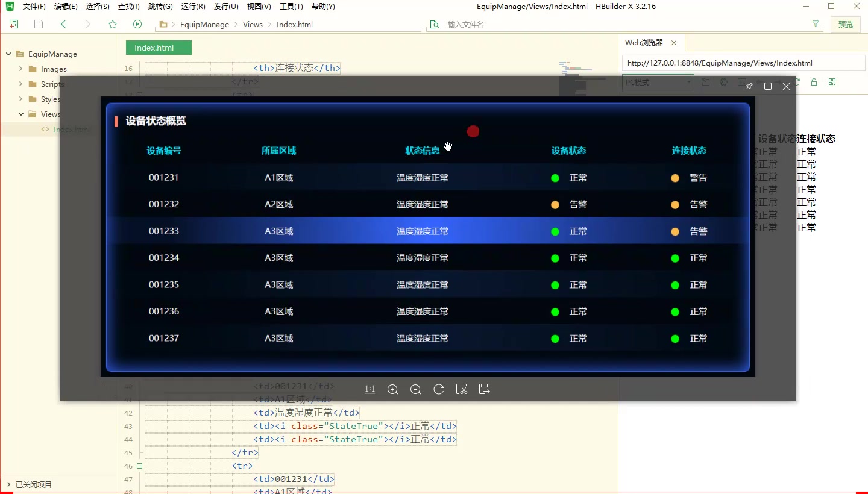Open the 选择(S) menu
The width and height of the screenshot is (868, 494).
[98, 7]
